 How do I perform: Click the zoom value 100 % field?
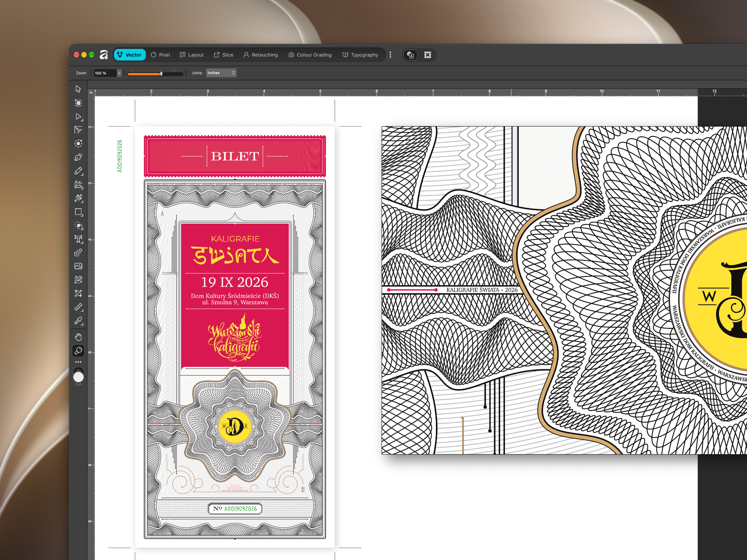click(105, 73)
